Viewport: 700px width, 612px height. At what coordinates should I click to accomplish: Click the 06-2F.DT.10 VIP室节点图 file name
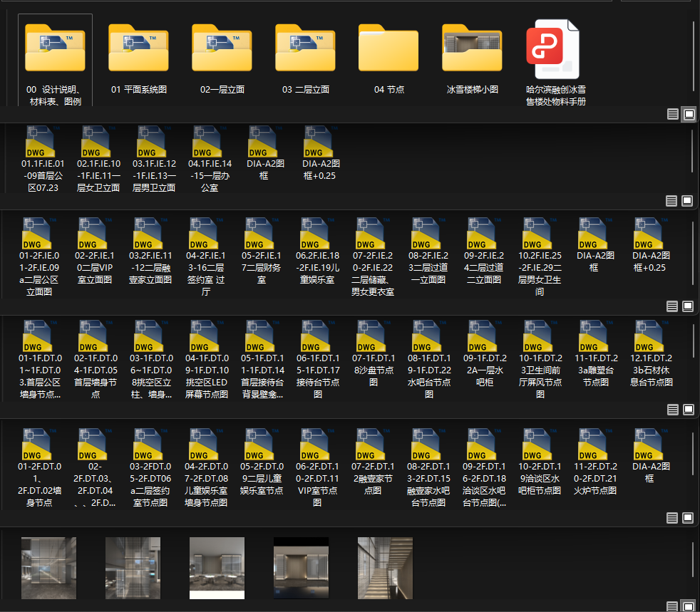click(317, 484)
